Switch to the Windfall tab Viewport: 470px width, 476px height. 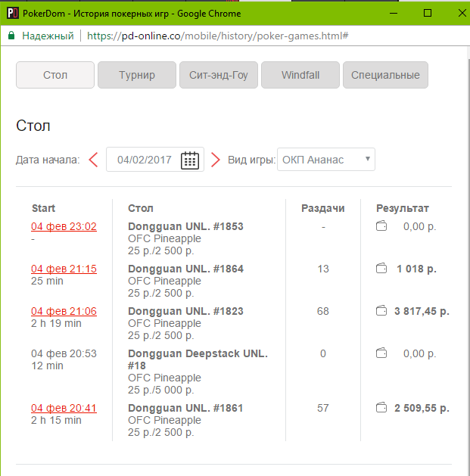300,75
